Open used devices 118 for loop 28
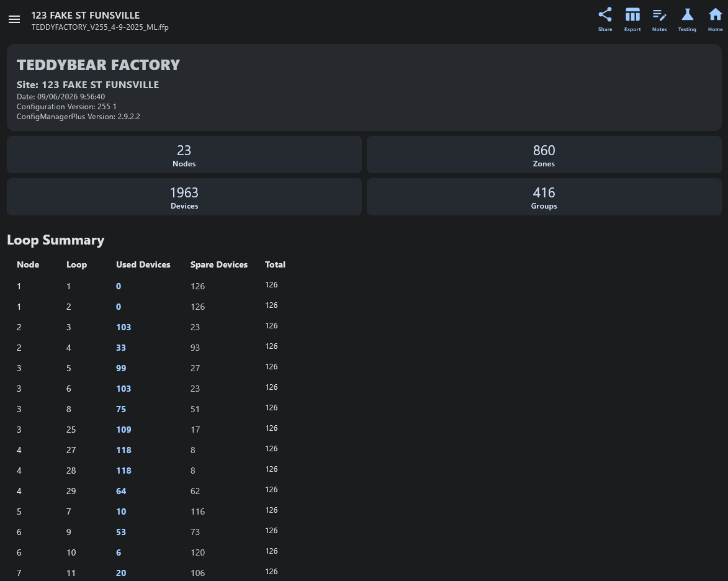 124,471
